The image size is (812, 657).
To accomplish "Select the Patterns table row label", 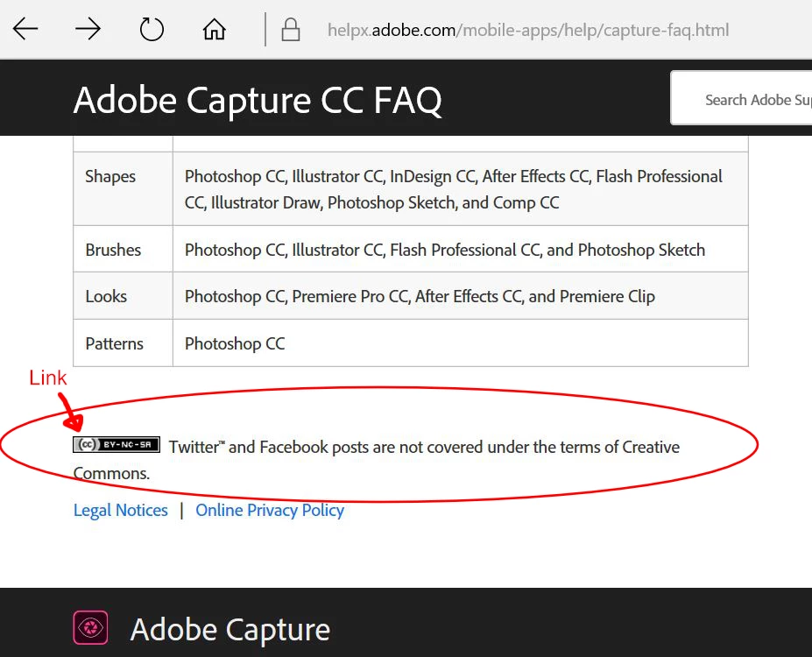I will click(115, 343).
